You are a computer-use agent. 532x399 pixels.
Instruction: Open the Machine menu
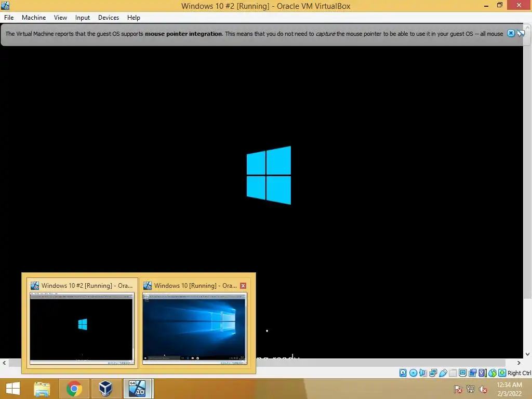pos(34,18)
